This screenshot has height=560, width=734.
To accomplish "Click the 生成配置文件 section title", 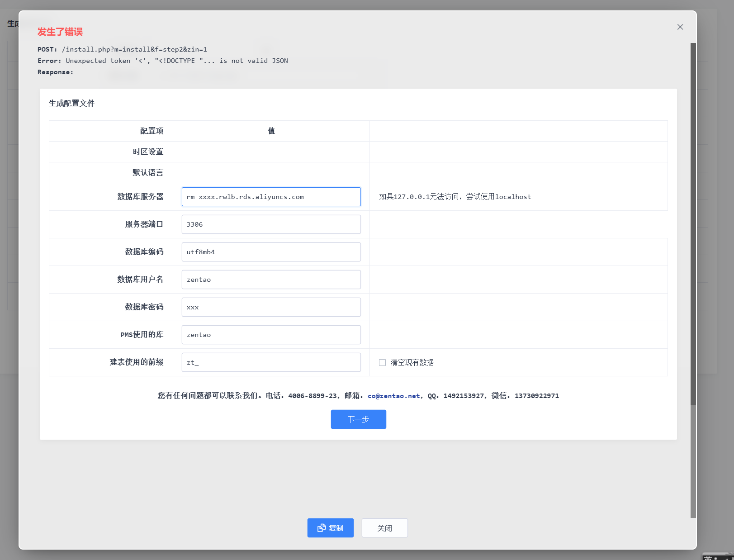I will tap(71, 103).
